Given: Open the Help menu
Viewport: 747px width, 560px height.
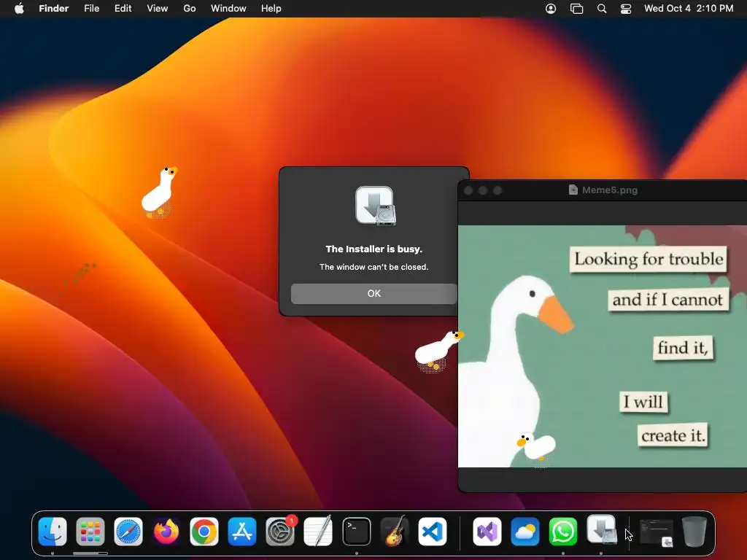Looking at the screenshot, I should [x=271, y=9].
